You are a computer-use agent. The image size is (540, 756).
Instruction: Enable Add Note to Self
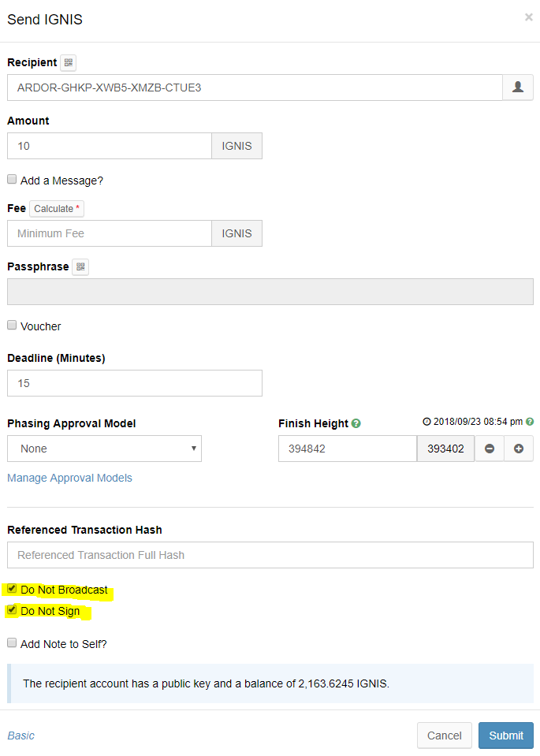coord(12,642)
